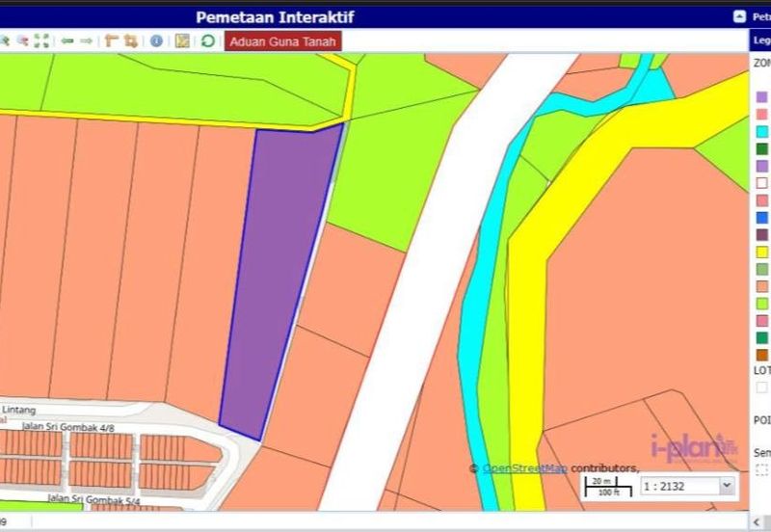Go back to previous map view

(66, 40)
